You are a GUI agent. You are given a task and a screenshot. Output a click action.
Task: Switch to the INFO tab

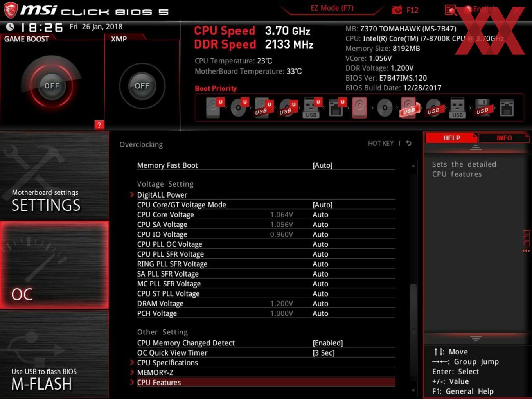point(504,138)
